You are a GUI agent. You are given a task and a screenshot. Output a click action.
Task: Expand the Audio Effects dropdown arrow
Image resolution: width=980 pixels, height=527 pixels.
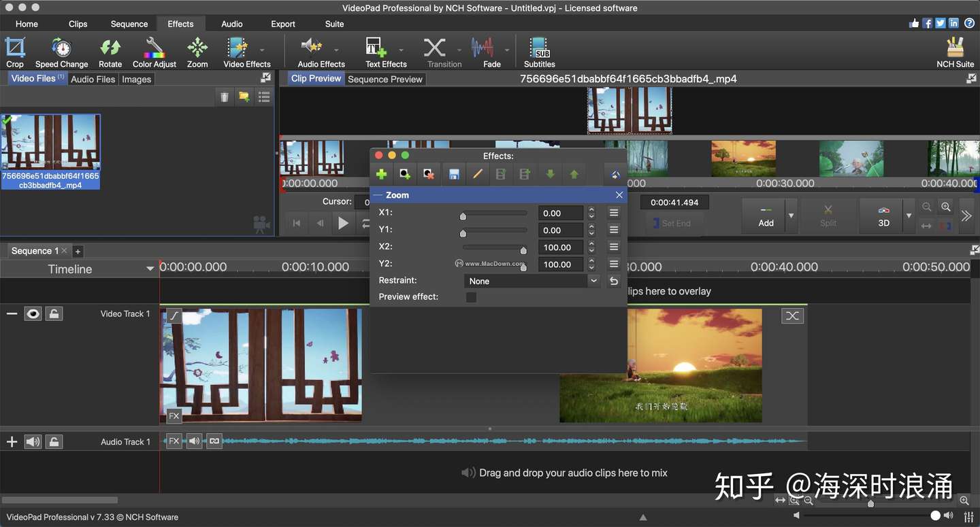[x=336, y=50]
